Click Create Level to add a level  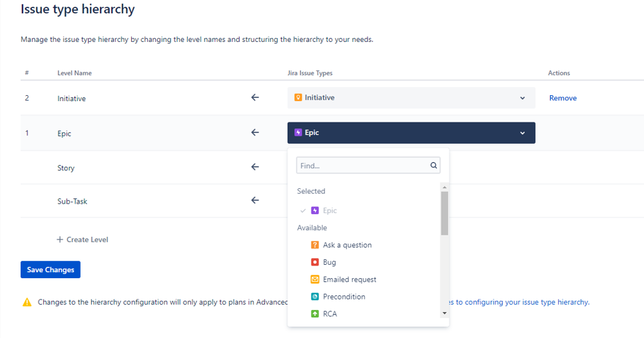point(83,240)
